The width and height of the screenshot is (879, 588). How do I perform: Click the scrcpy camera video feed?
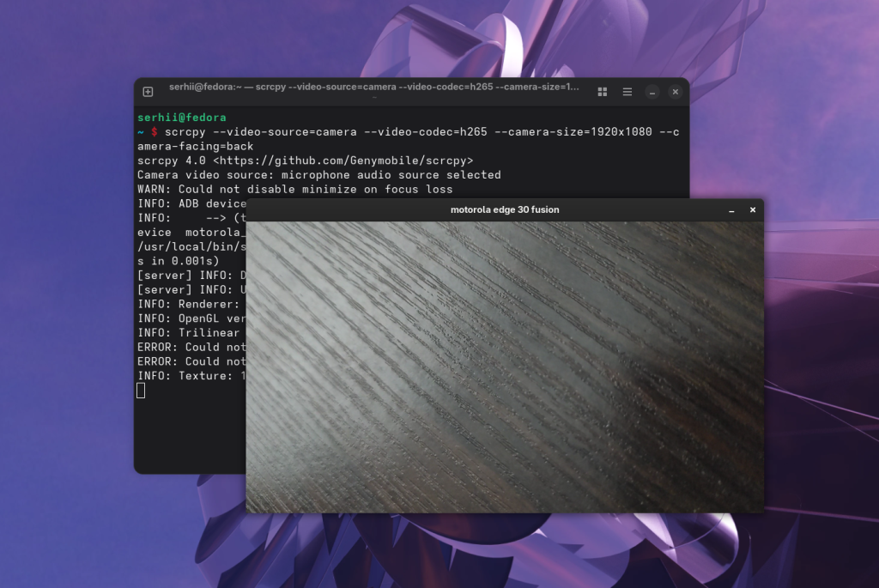(505, 367)
